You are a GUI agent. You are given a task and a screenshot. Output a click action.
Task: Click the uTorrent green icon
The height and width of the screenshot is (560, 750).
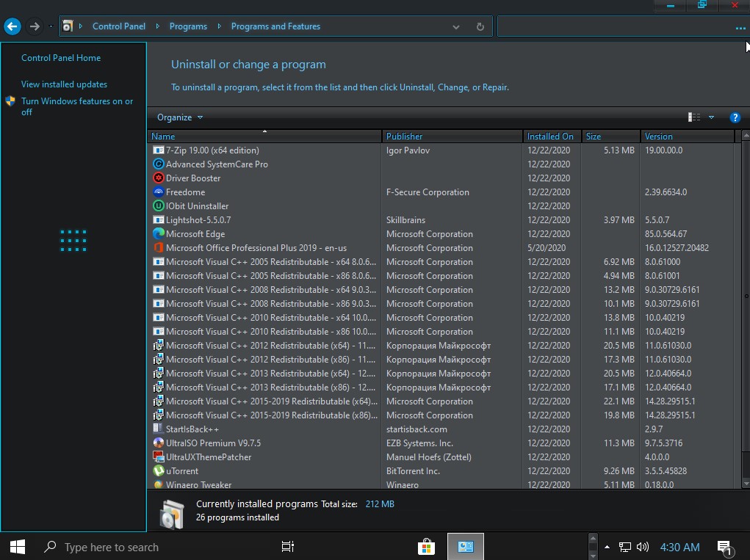[159, 470]
